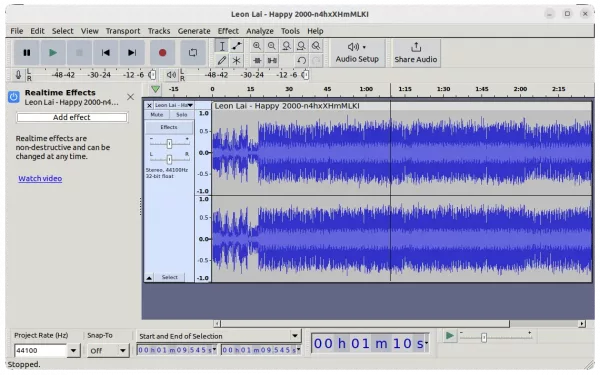Open the Edit menu

[x=37, y=31]
